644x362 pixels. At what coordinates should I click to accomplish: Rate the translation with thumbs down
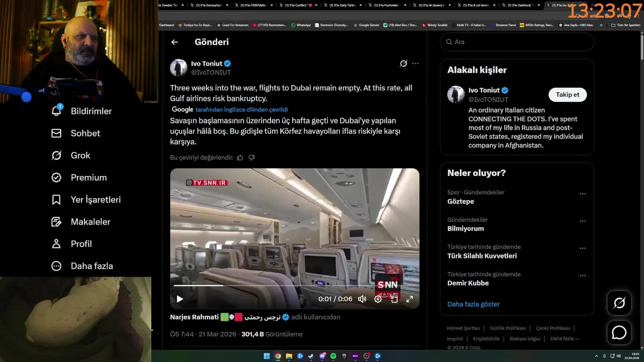[252, 157]
